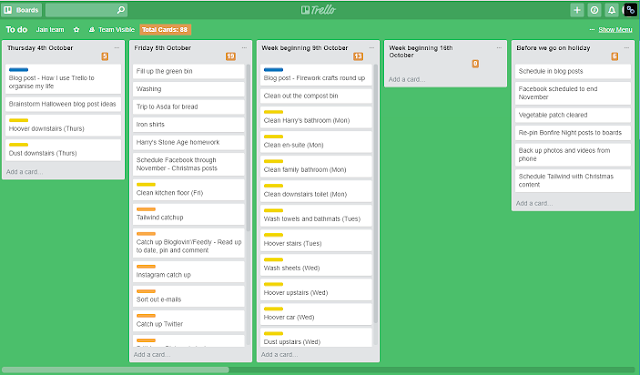Click the Trello logo in header
Screen dimensions: 640x375
(318, 10)
